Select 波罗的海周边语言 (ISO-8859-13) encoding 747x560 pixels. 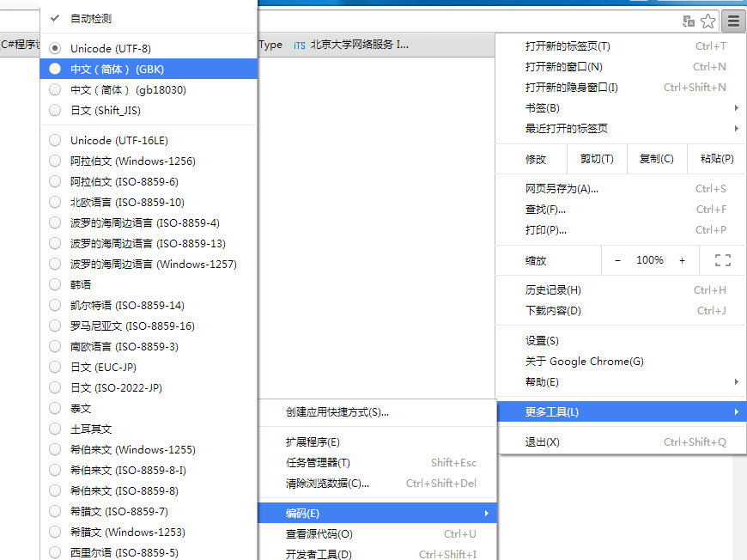(149, 244)
